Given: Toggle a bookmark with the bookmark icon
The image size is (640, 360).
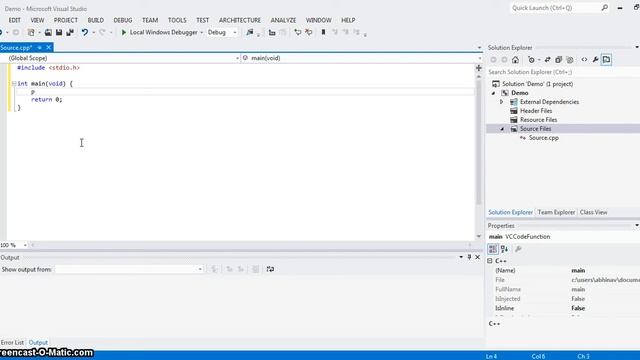Looking at the screenshot, I should click(323, 32).
